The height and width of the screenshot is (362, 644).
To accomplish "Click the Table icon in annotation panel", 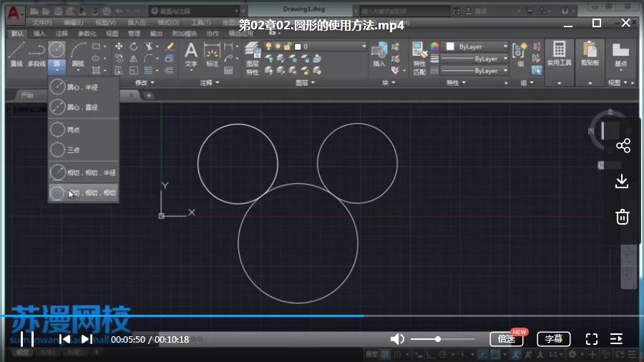I will click(x=228, y=71).
